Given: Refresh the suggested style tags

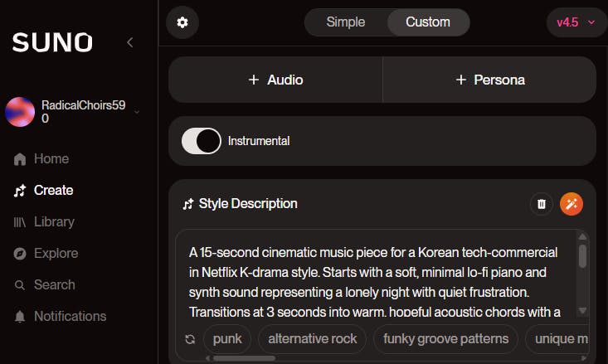Looking at the screenshot, I should click(x=190, y=338).
